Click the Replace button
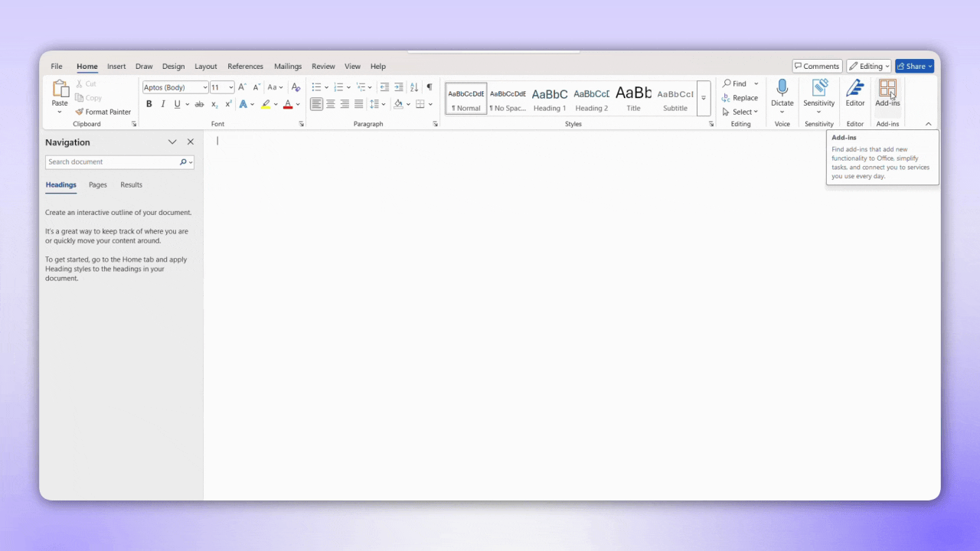The image size is (980, 551). tap(740, 98)
